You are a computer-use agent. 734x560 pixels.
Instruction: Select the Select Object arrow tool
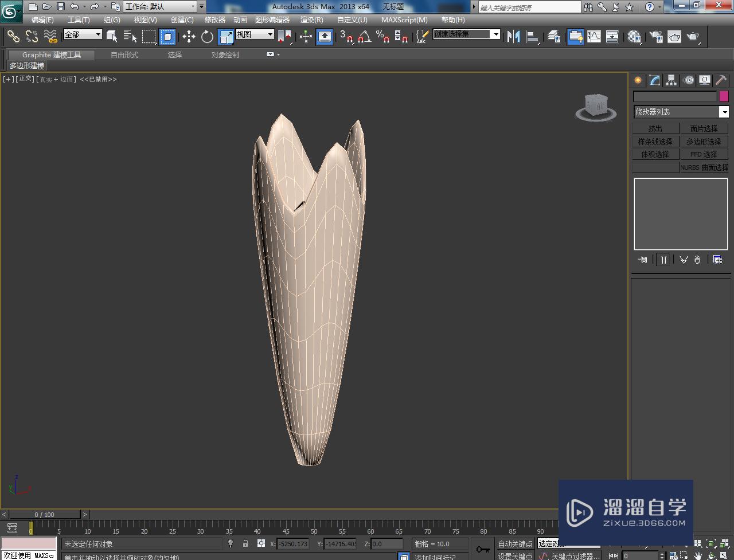tap(112, 37)
